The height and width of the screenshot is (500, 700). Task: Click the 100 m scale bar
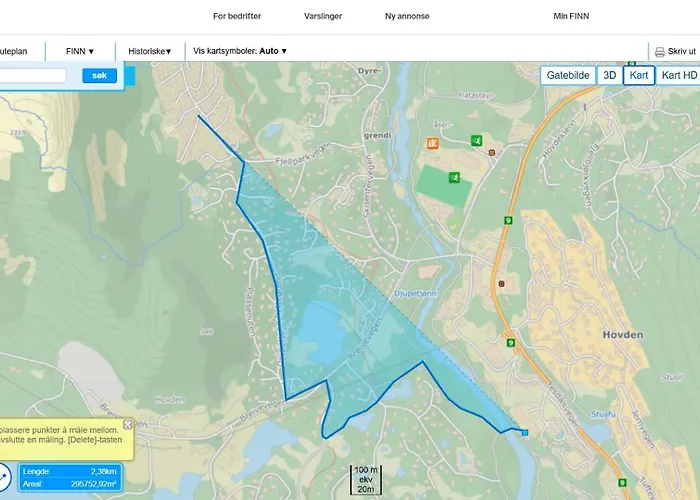(366, 480)
